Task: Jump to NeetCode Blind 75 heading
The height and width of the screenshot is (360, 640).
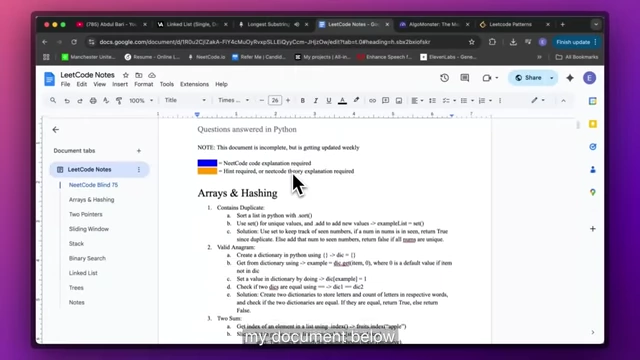Action: pyautogui.click(x=93, y=185)
